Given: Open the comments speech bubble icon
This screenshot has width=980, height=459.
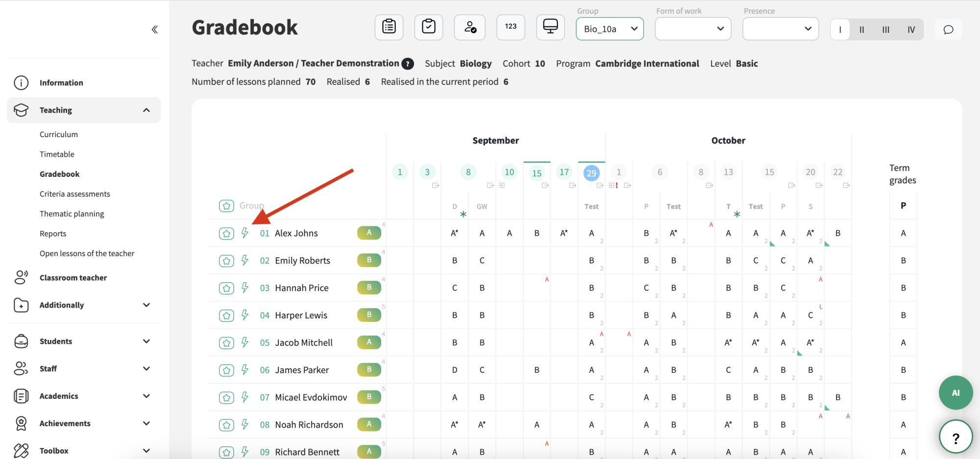Looking at the screenshot, I should click(x=948, y=29).
